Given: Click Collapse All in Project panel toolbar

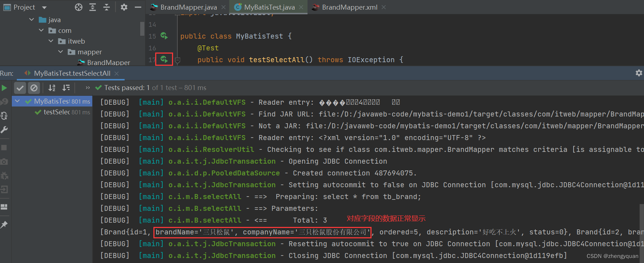Looking at the screenshot, I should 107,7.
